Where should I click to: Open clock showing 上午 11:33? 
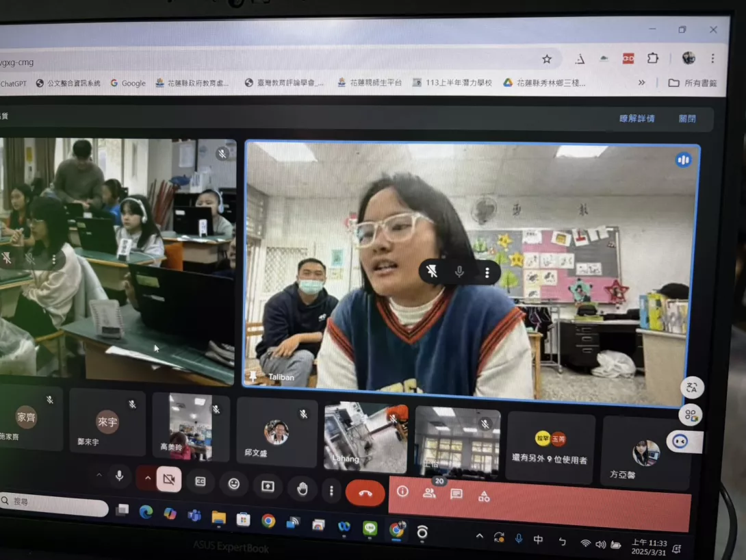(x=649, y=547)
